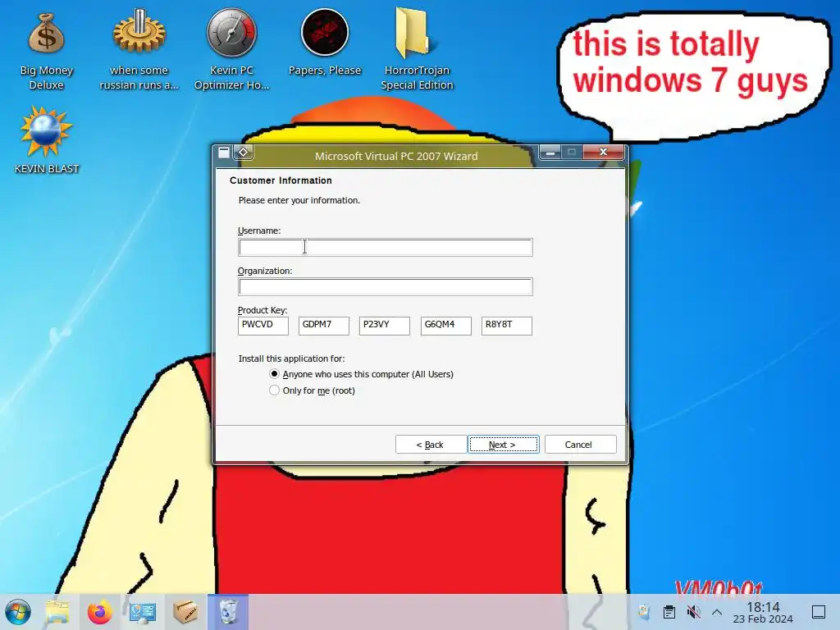Click the wizard window menu icon in title bar
840x630 pixels.
224,153
